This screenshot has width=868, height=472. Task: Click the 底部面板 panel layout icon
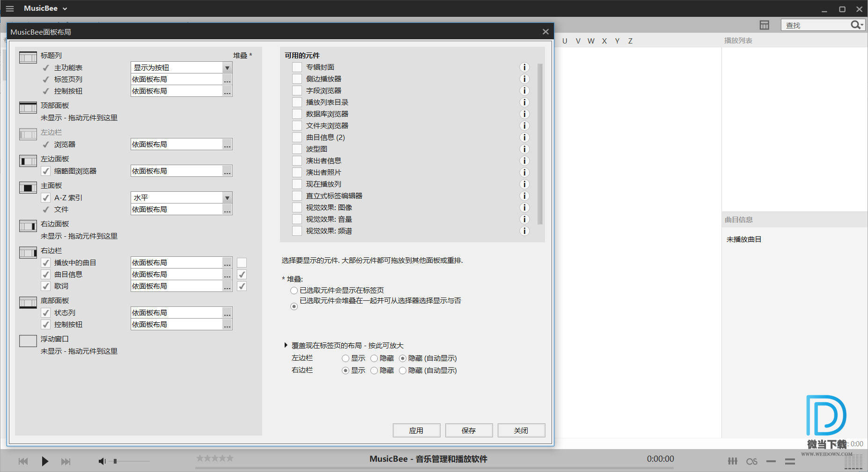point(28,303)
